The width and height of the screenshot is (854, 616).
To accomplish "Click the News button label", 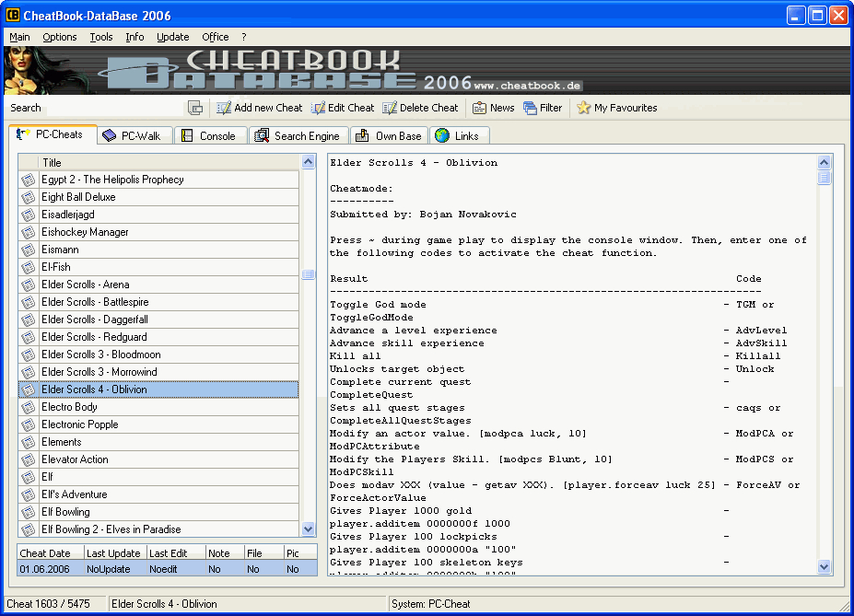I will 501,108.
